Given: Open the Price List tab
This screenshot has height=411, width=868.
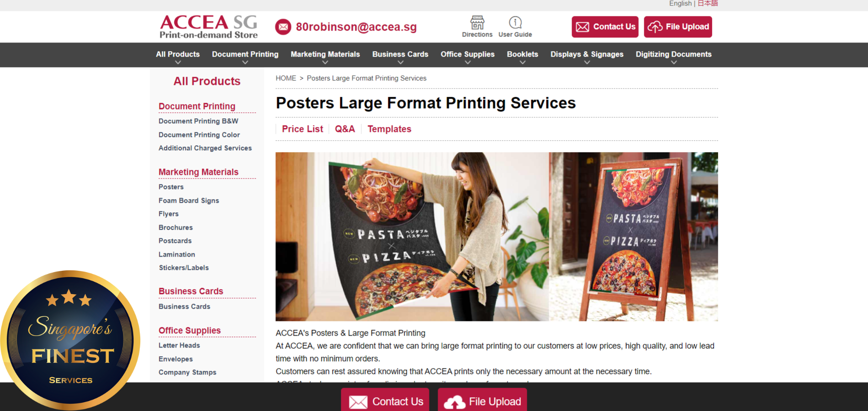Looking at the screenshot, I should click(x=302, y=129).
